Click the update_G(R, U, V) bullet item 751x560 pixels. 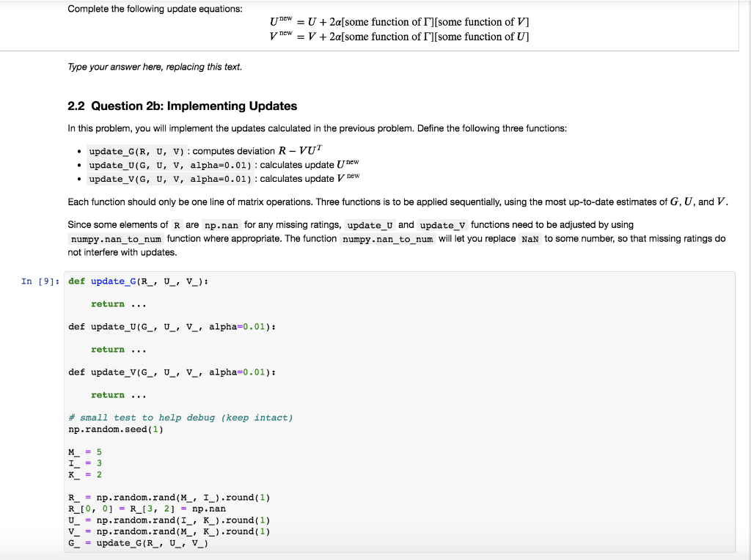(x=136, y=151)
